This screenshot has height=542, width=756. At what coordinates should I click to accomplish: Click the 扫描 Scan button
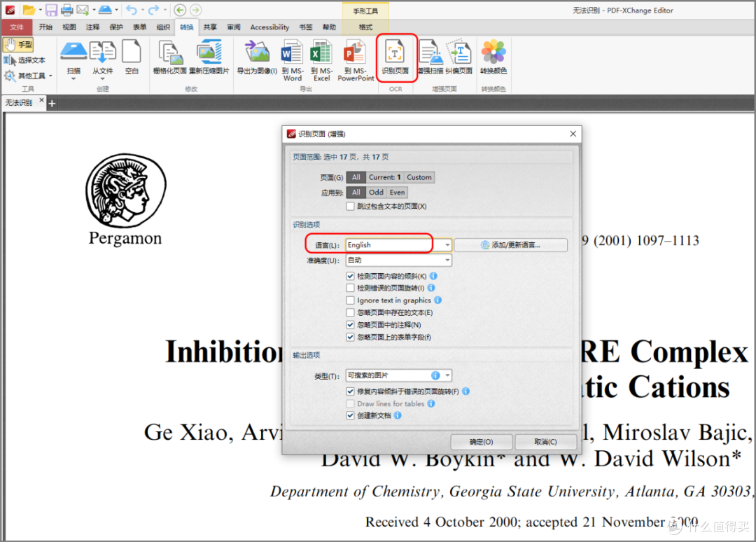73,59
